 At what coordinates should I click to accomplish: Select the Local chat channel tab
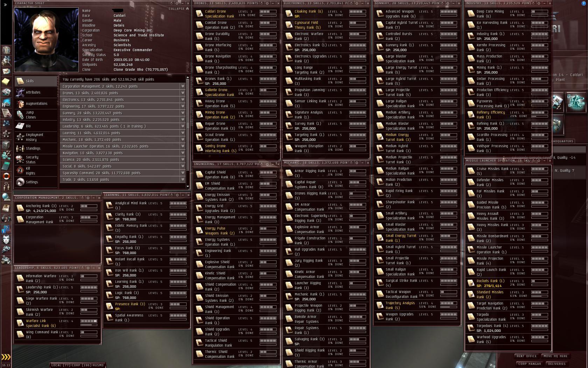click(77, 365)
